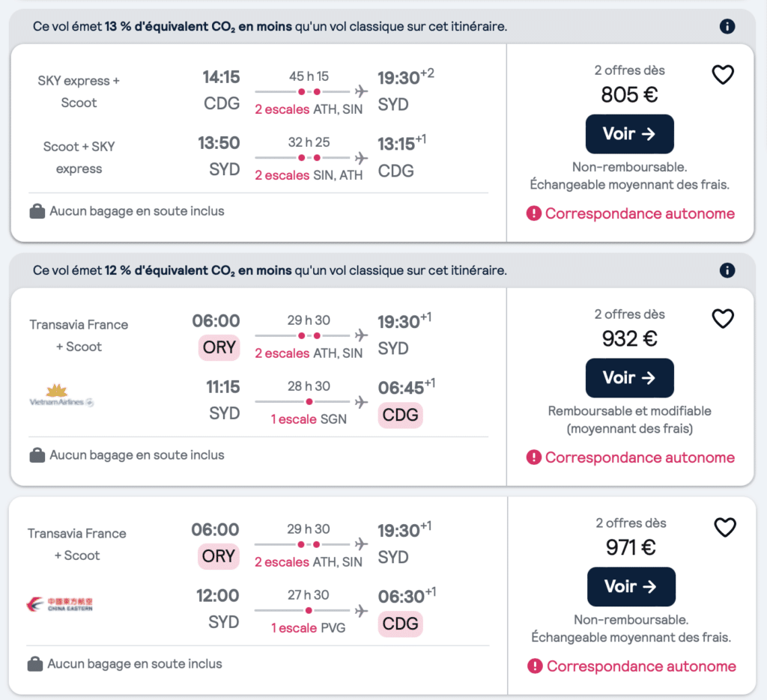Open CO2 info icon for 12 % banner
The width and height of the screenshot is (767, 700).
[x=727, y=270]
